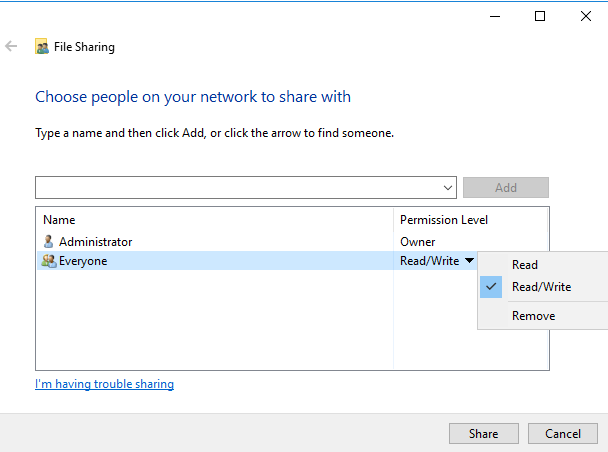The height and width of the screenshot is (452, 608).
Task: Select the Everyone row name
Action: coord(83,261)
